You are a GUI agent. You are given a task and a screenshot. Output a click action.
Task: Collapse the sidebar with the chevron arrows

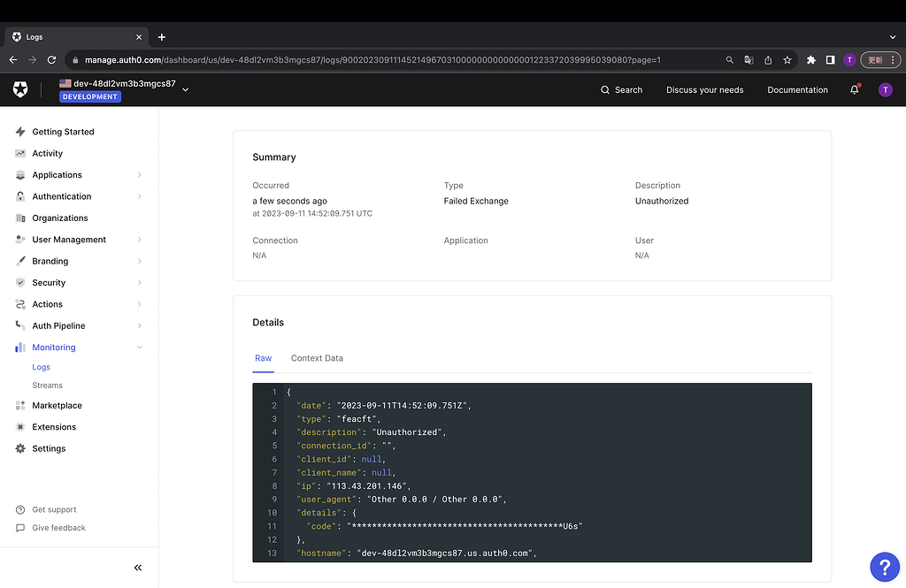point(137,567)
